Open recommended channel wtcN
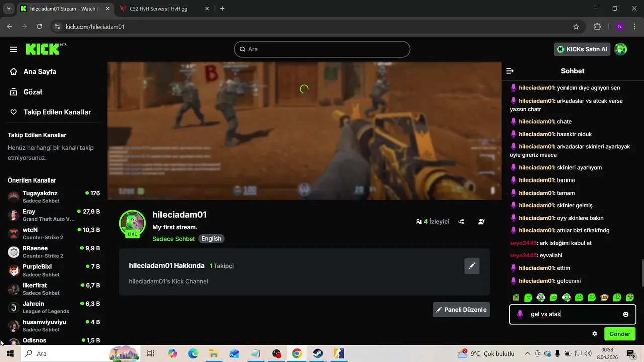This screenshot has height=362, width=644. click(54, 234)
